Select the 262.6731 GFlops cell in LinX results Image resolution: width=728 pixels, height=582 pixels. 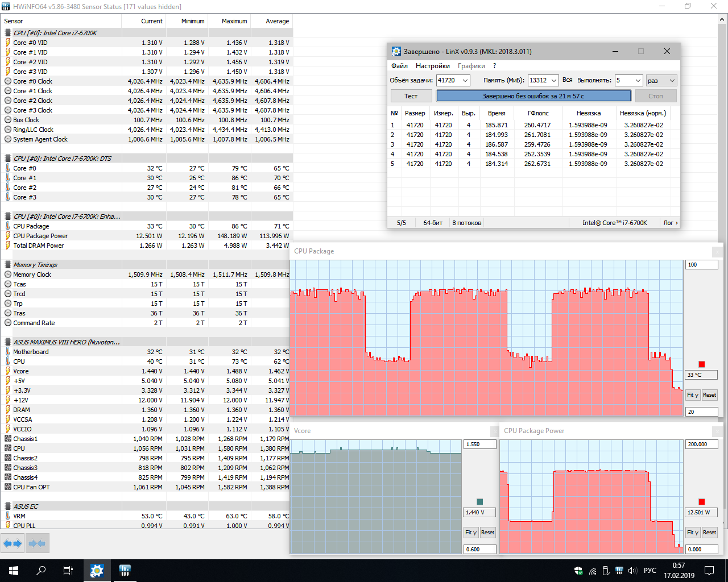click(537, 164)
